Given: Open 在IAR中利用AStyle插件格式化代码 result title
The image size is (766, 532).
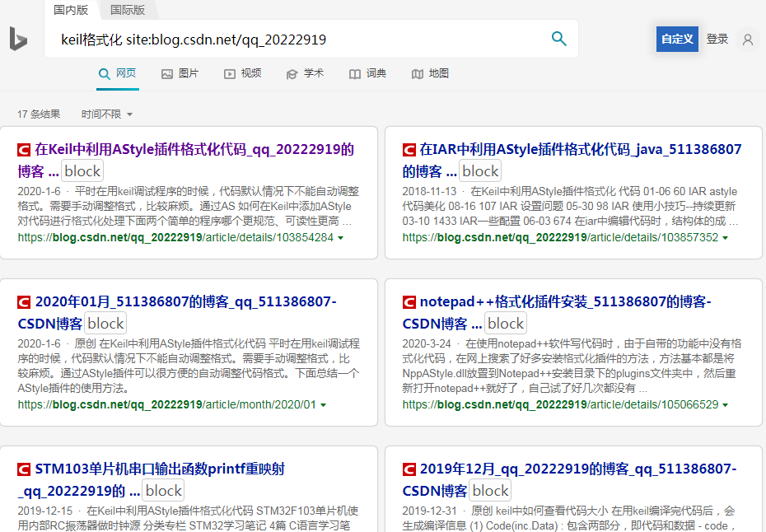Looking at the screenshot, I should pyautogui.click(x=572, y=160).
